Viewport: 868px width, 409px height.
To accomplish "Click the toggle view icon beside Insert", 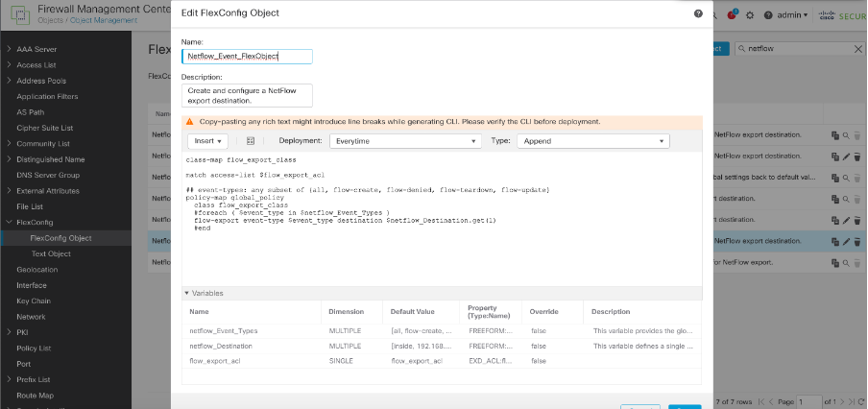I will [251, 141].
